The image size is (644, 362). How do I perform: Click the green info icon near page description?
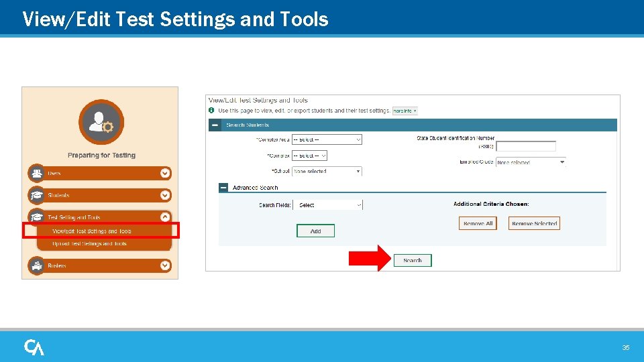point(211,111)
